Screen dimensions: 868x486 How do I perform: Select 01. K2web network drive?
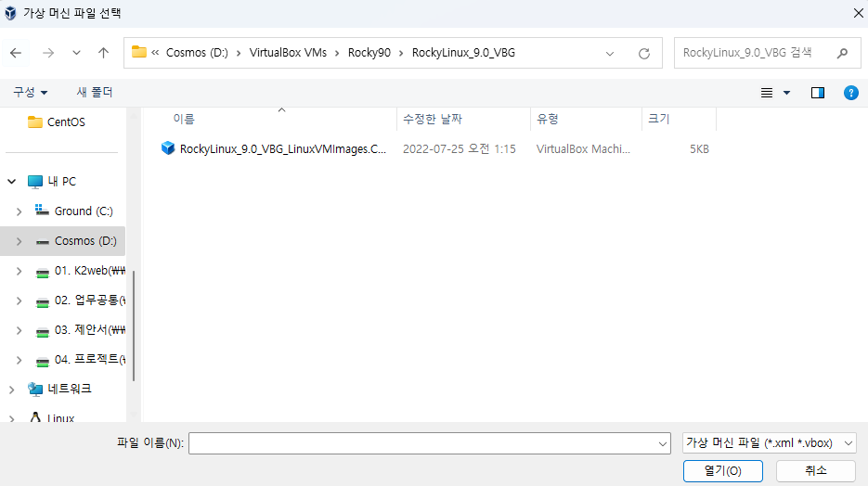coord(90,271)
